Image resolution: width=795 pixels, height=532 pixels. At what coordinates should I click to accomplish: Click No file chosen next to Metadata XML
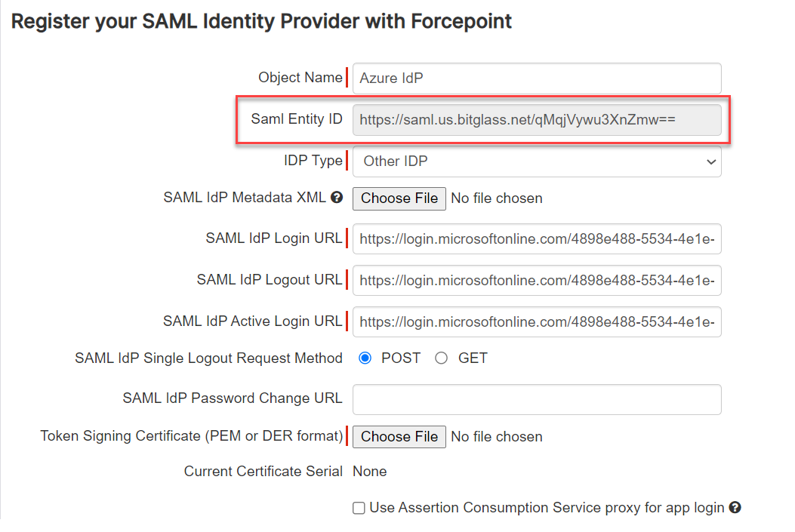(496, 198)
